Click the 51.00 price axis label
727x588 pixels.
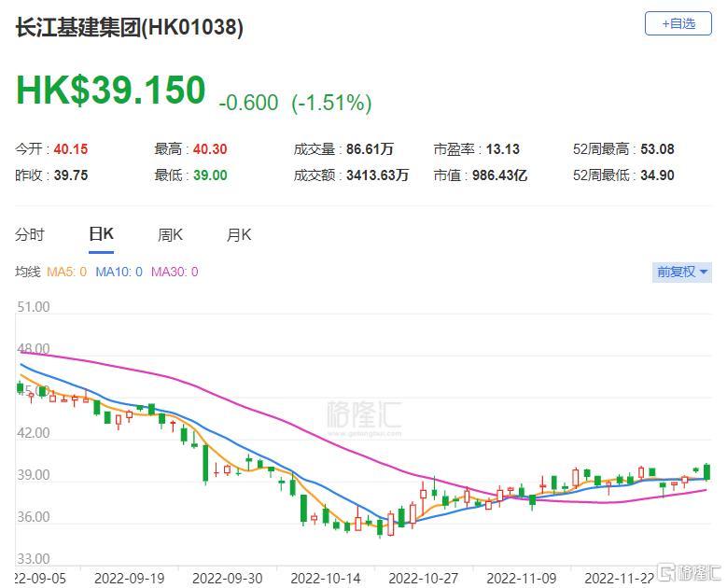(x=34, y=307)
